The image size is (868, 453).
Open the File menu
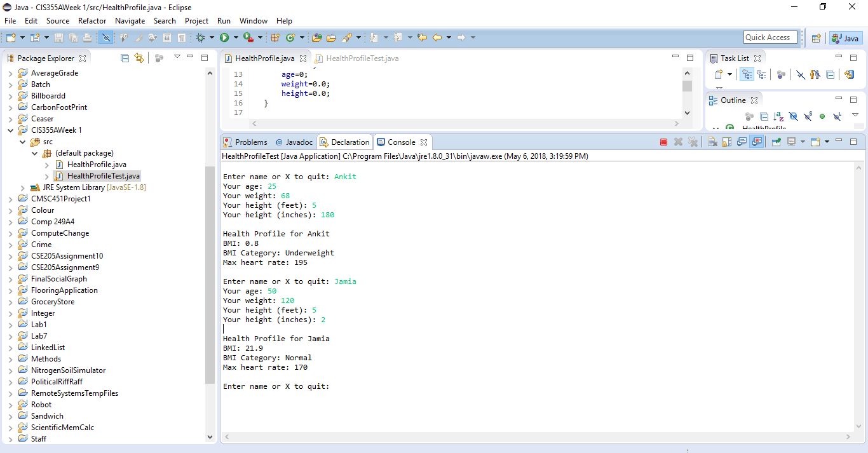10,20
